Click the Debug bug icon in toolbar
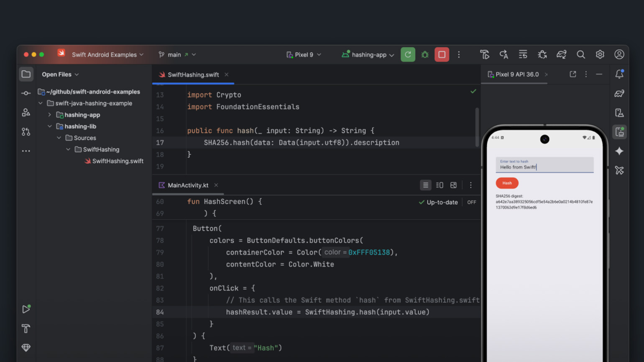 [x=425, y=55]
